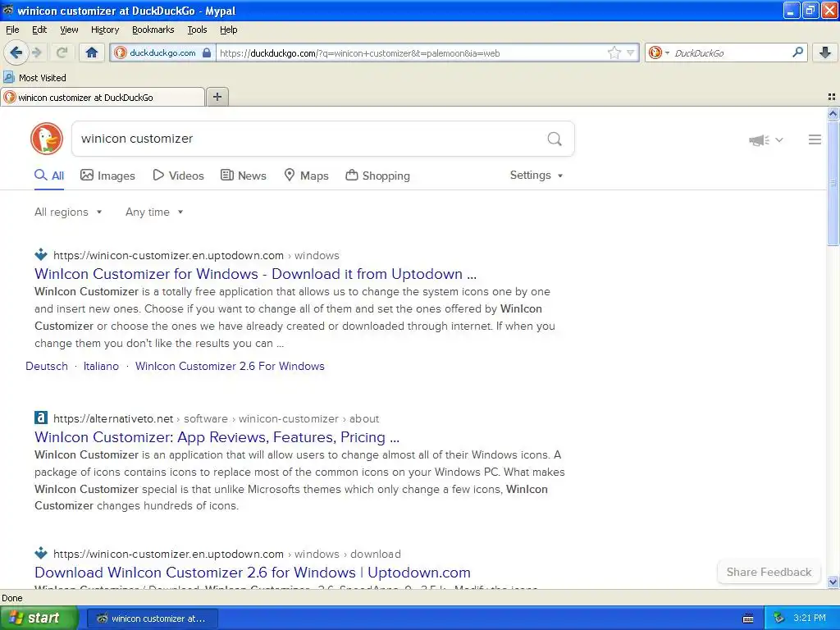Open the Windows Start button
The height and width of the screenshot is (630, 840).
(x=39, y=618)
